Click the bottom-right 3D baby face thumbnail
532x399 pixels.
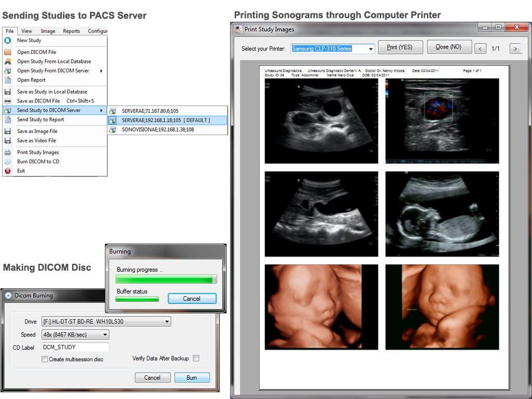click(x=442, y=307)
